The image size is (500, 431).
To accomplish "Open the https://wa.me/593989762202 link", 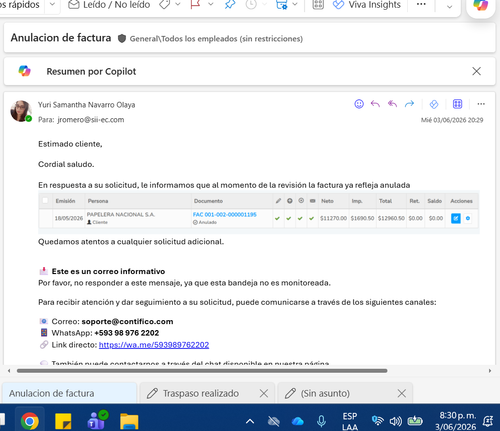I will (x=154, y=345).
